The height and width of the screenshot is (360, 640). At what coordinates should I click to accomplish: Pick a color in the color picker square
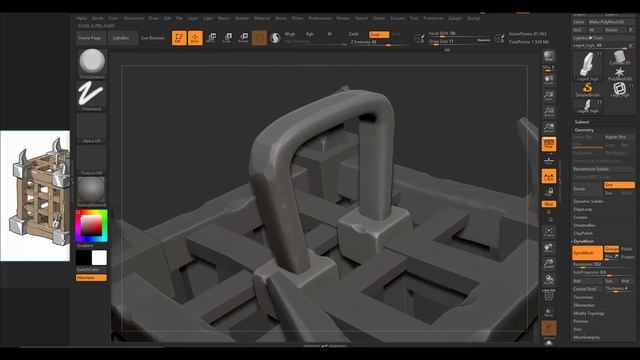coord(91,225)
